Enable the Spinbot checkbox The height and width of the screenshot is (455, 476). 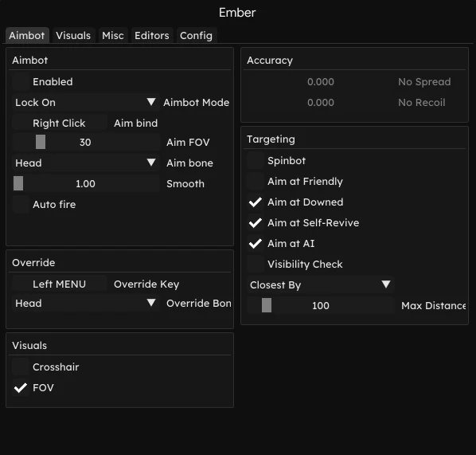tap(256, 161)
